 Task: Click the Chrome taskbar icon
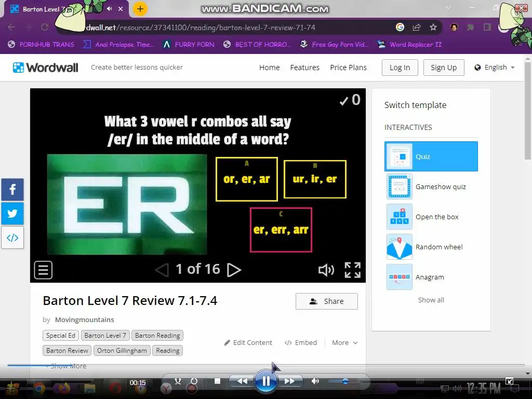(x=39, y=388)
